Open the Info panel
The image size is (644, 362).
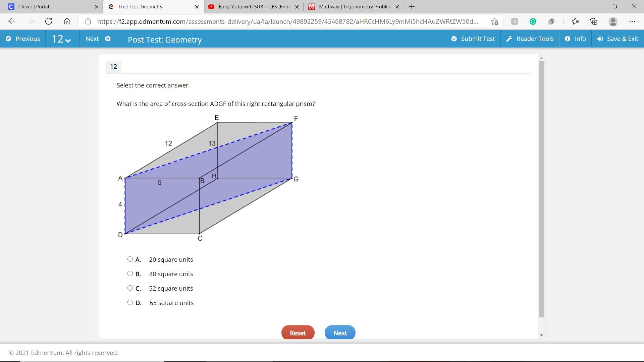tap(575, 39)
